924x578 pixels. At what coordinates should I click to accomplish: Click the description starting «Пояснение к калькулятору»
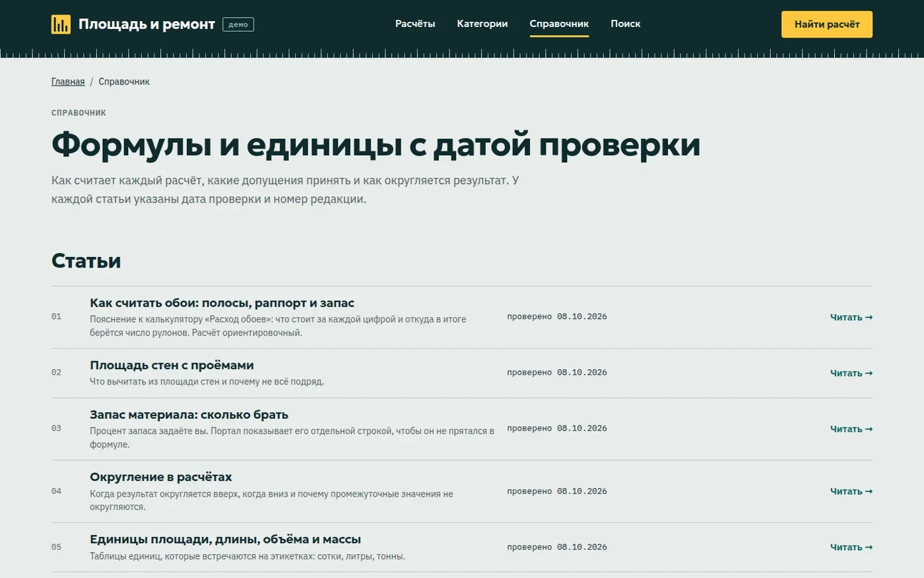tap(278, 326)
